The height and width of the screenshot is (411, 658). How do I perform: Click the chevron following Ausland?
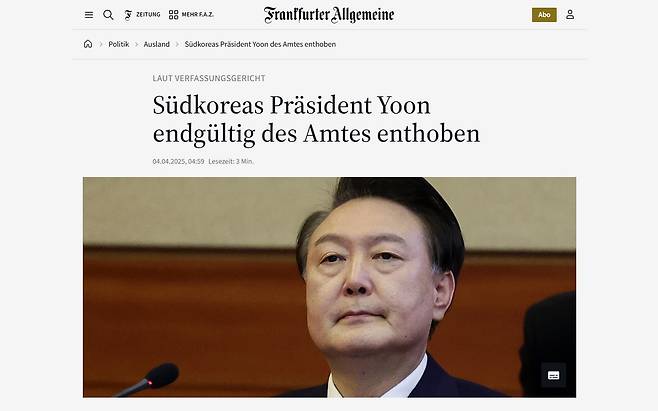[177, 44]
